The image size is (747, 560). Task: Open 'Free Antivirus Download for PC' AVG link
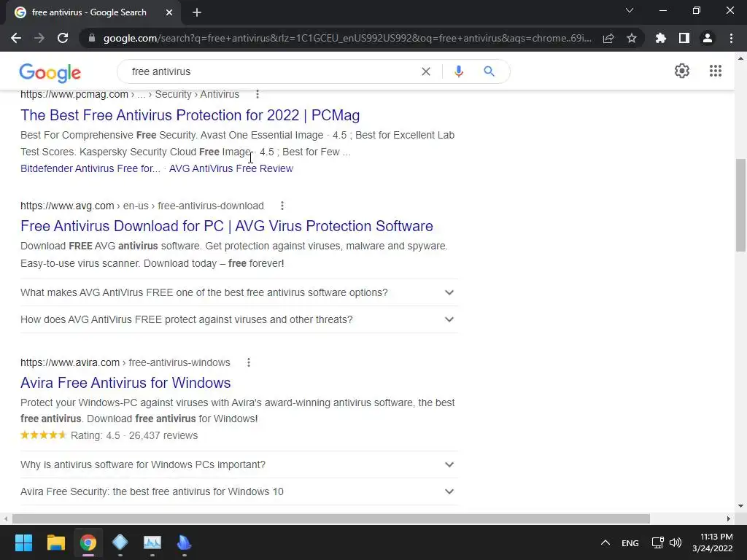(227, 226)
